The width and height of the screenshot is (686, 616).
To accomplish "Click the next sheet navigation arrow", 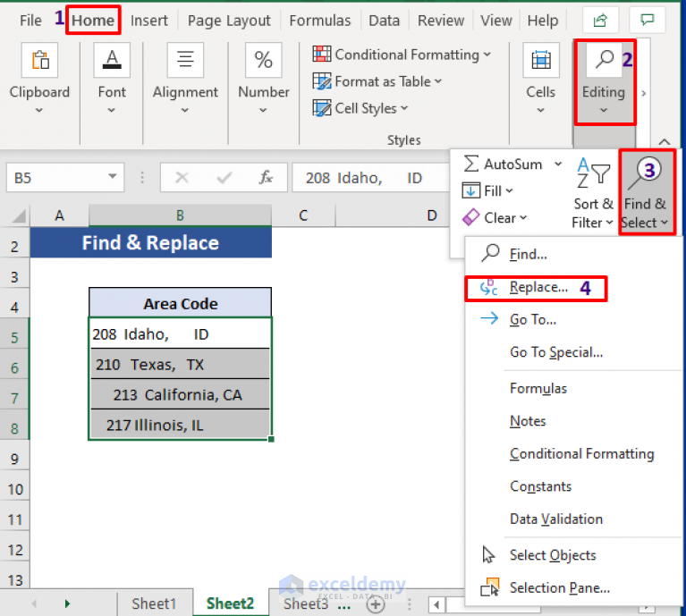I will pos(67,603).
